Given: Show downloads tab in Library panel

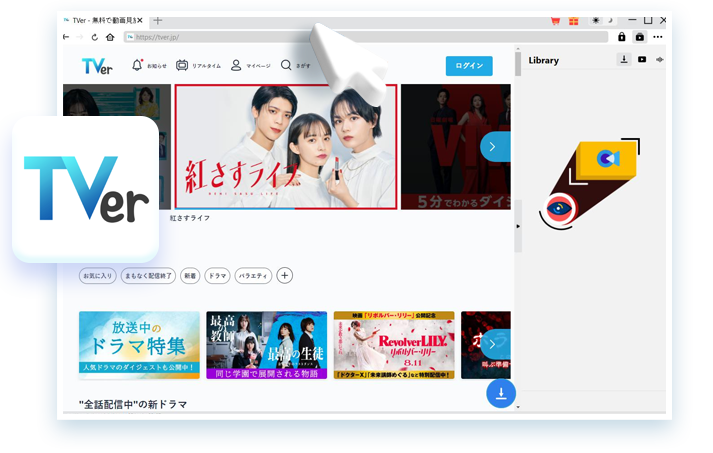Looking at the screenshot, I should coord(624,59).
